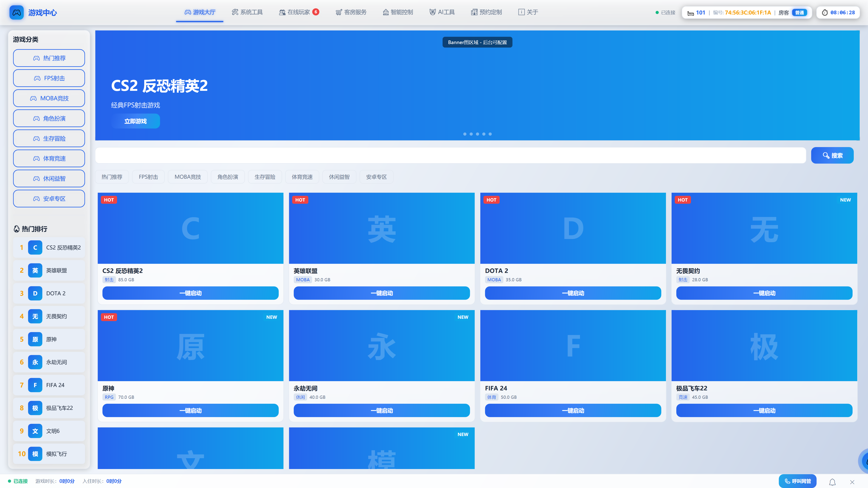Launch CS2 反恐精英2 with 一键启动
This screenshot has width=868, height=488.
tap(190, 293)
